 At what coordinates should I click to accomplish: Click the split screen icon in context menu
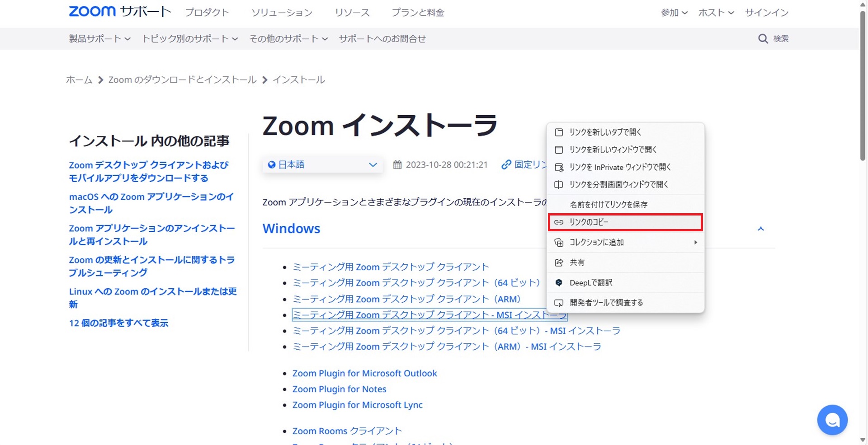pyautogui.click(x=559, y=184)
